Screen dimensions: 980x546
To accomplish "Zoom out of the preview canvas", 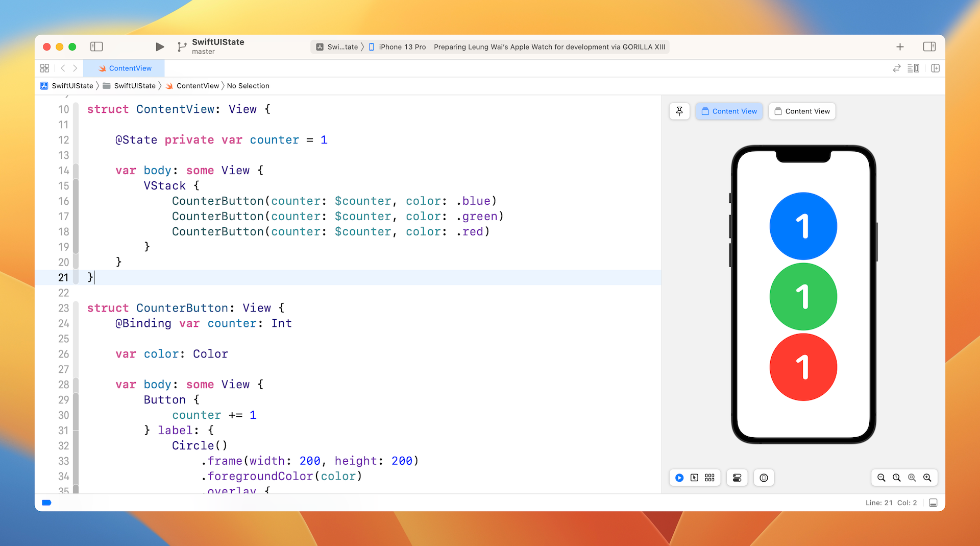I will tap(881, 478).
